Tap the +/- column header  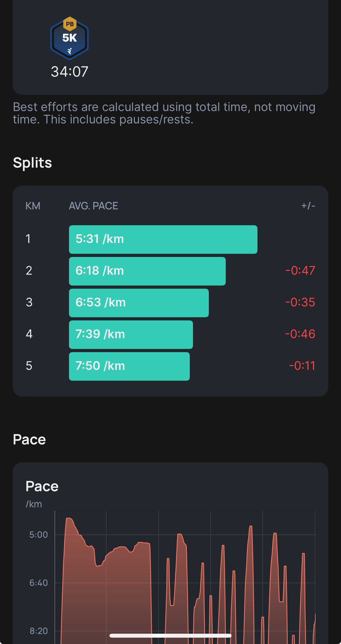point(308,206)
